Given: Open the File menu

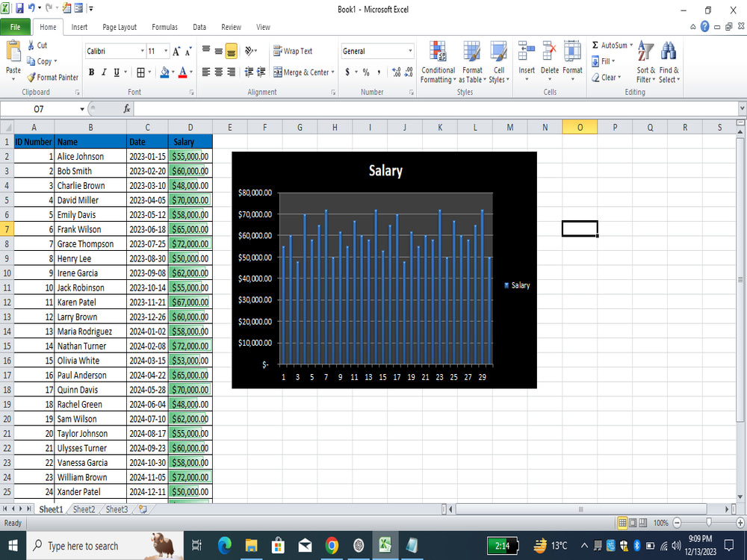Looking at the screenshot, I should click(x=16, y=27).
